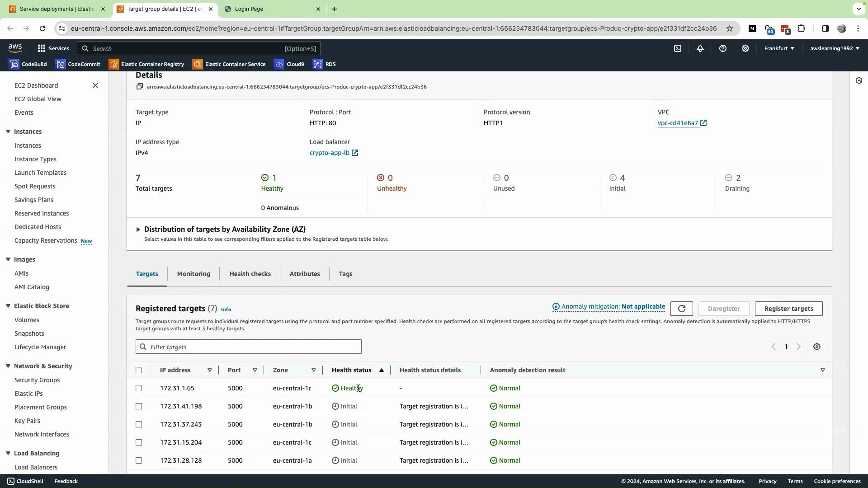Open the notifications bell
868x488 pixels.
pyautogui.click(x=700, y=48)
